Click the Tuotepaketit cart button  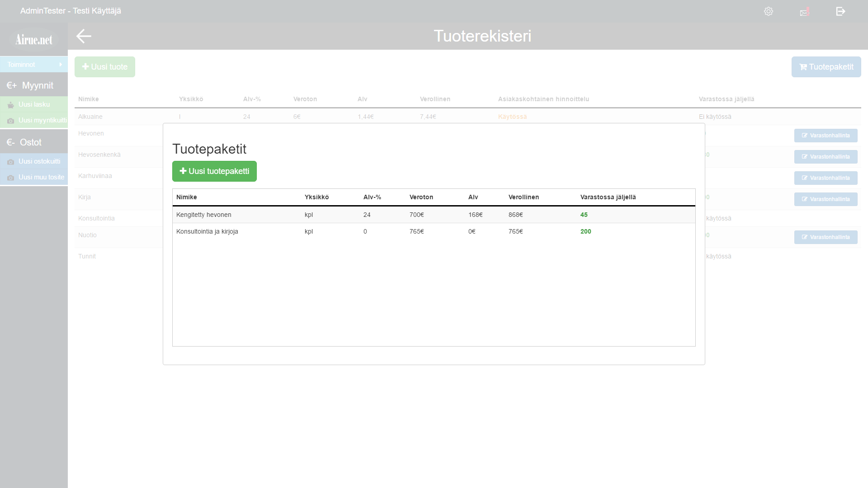[x=826, y=67]
